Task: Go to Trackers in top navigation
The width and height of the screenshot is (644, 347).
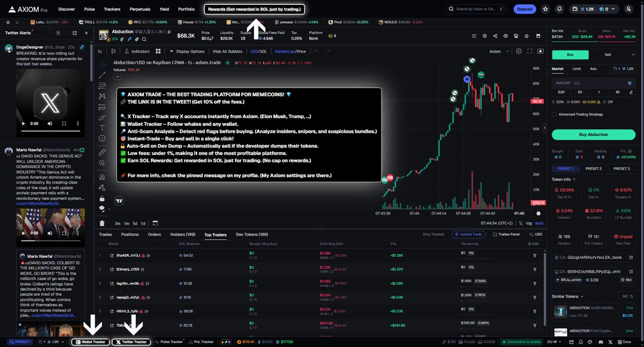Action: pyautogui.click(x=112, y=9)
